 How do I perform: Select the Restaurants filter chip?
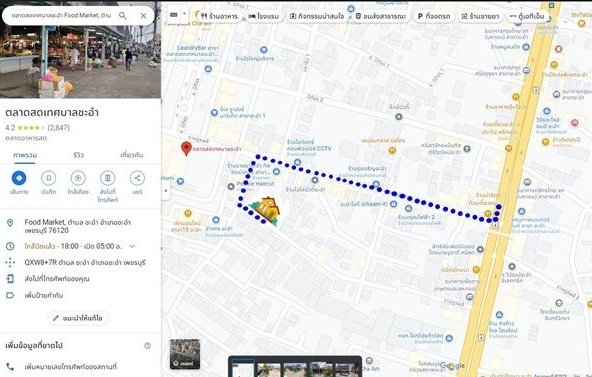pyautogui.click(x=219, y=16)
